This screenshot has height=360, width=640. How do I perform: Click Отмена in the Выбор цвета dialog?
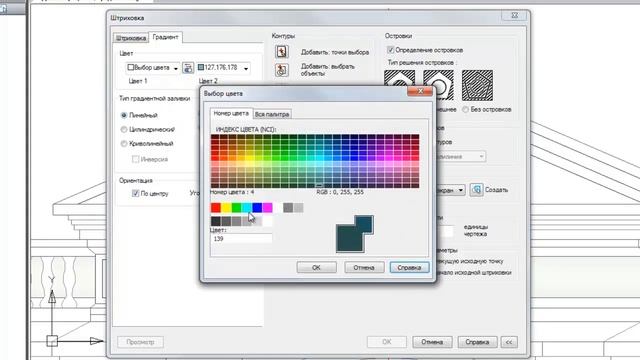click(x=364, y=267)
